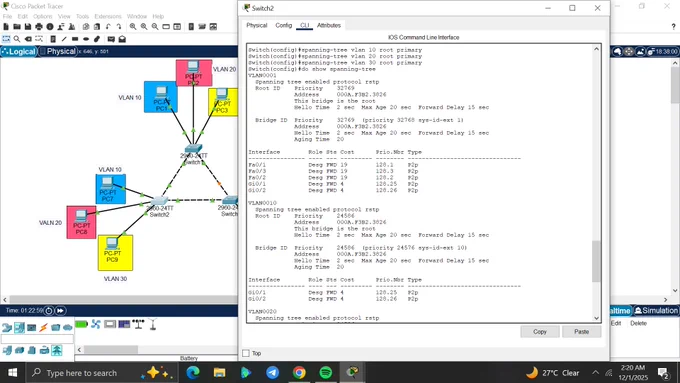
Task: Click inside the CLI terminal text area
Action: pyautogui.click(x=419, y=183)
